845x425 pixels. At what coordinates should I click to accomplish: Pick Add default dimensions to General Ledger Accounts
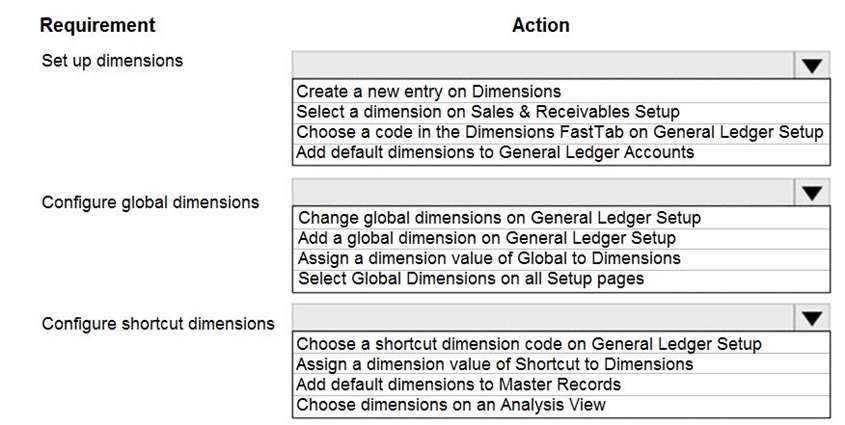(x=561, y=152)
